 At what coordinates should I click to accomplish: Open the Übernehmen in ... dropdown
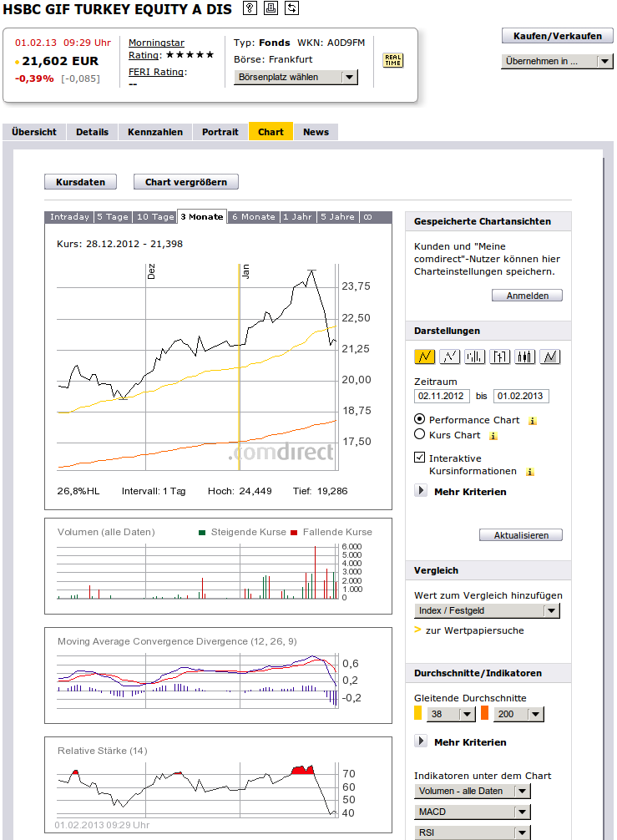tap(557, 61)
